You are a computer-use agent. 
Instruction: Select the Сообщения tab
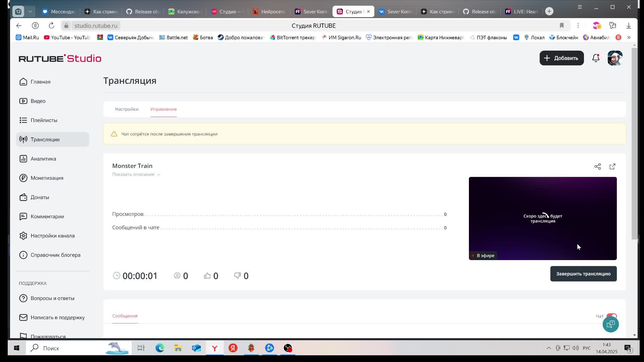point(125,316)
